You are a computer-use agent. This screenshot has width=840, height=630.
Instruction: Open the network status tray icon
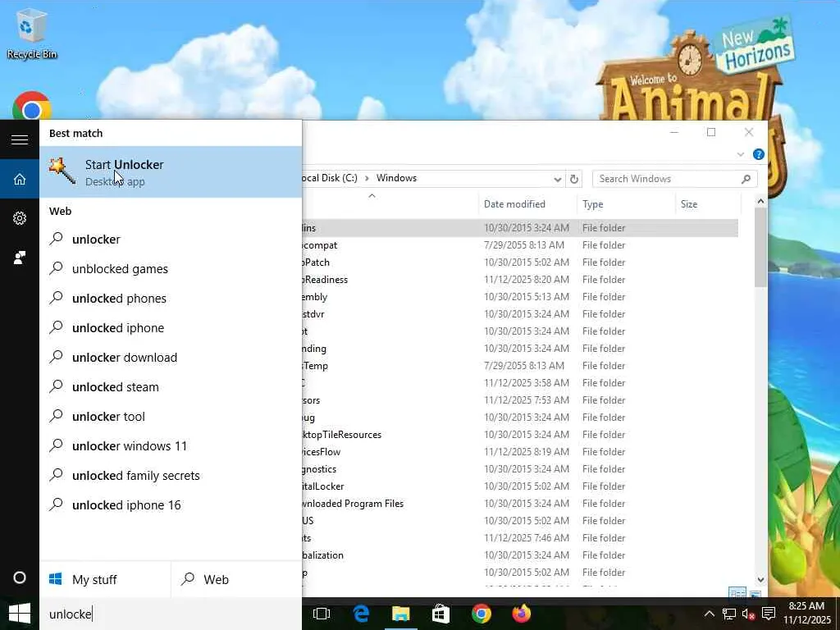tap(728, 614)
